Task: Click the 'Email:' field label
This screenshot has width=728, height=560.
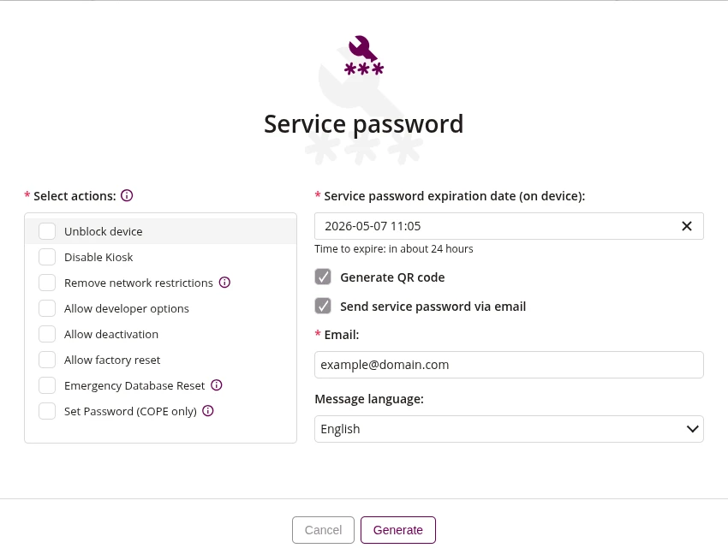Action: point(341,335)
